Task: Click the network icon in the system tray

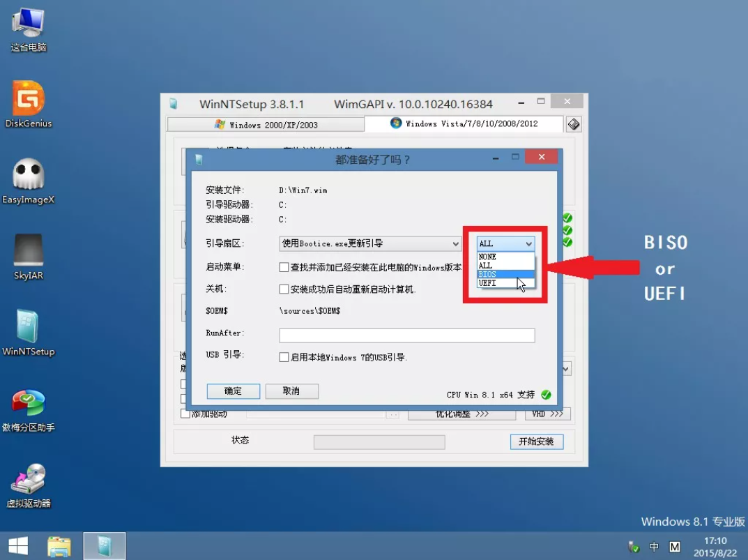Action: click(x=634, y=547)
